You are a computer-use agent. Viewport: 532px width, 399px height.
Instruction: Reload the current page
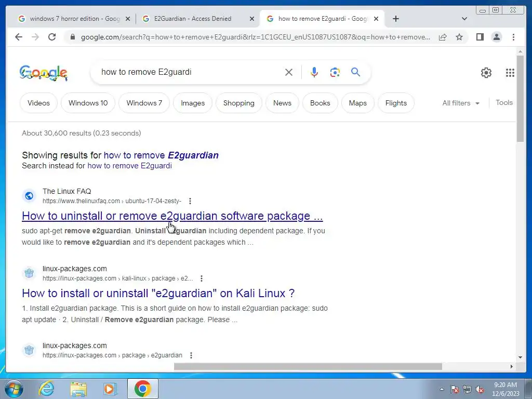click(52, 37)
